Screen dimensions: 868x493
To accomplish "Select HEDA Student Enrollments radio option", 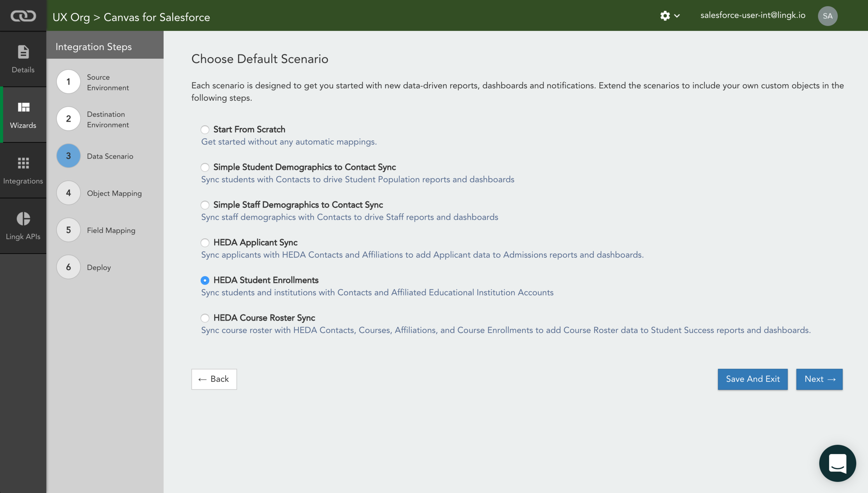I will 205,280.
